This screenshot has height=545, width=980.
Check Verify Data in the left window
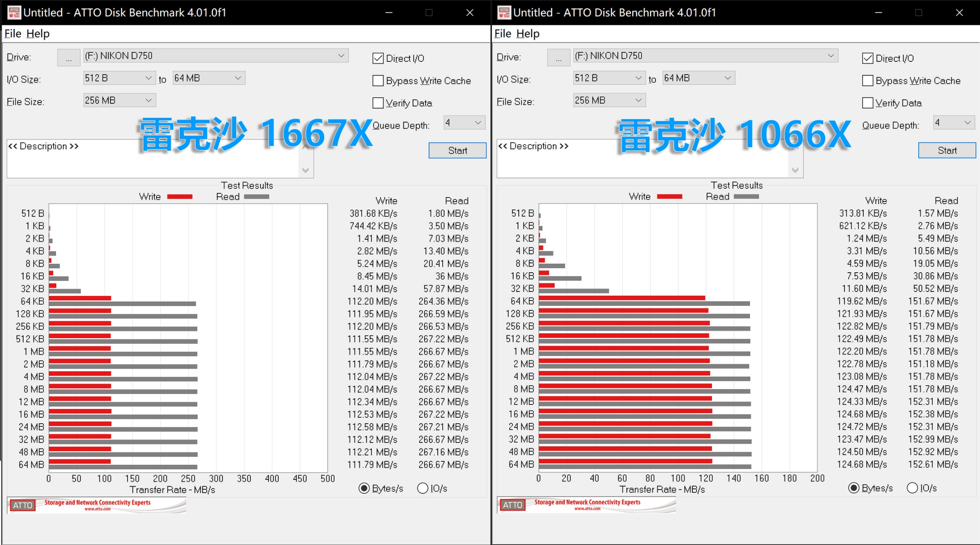click(x=378, y=103)
